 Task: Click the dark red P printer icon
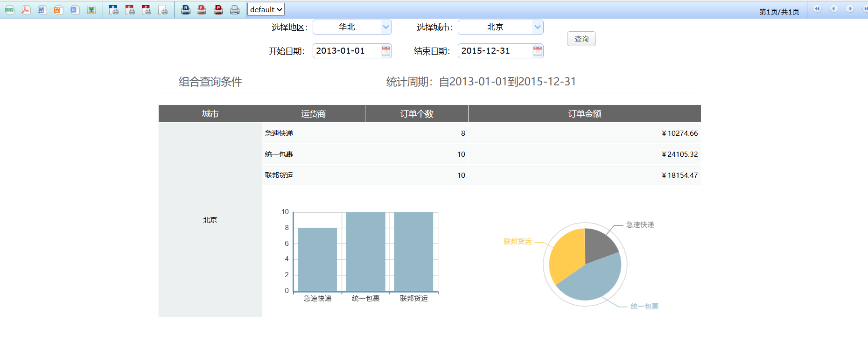(x=218, y=10)
